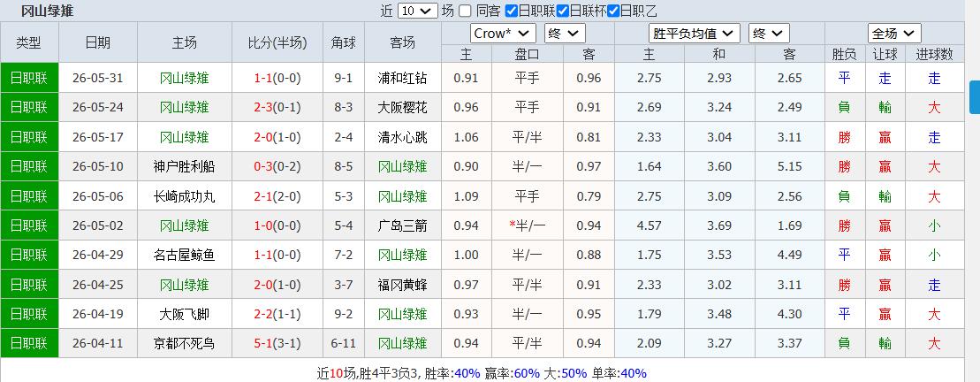
Task: Click the 让球 column header
Action: point(885,55)
